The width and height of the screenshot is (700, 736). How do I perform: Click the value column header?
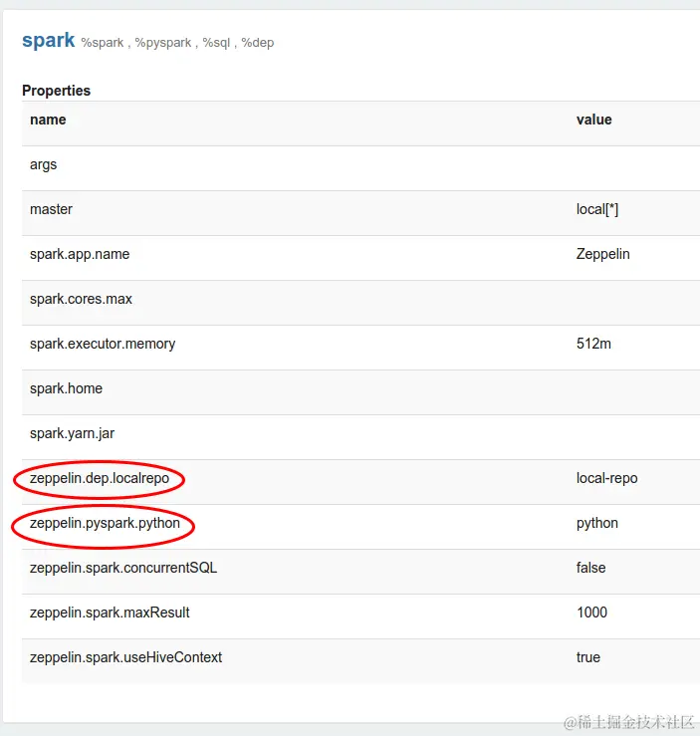point(594,120)
